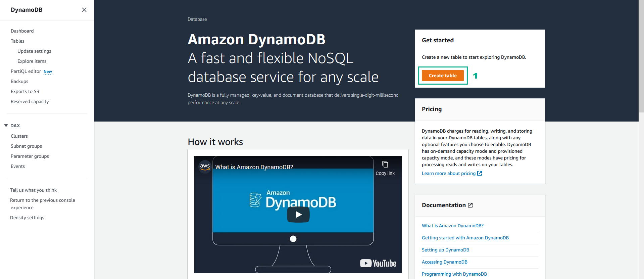Click the New badge beside PartiQL editor
The image size is (644, 279).
tap(48, 72)
